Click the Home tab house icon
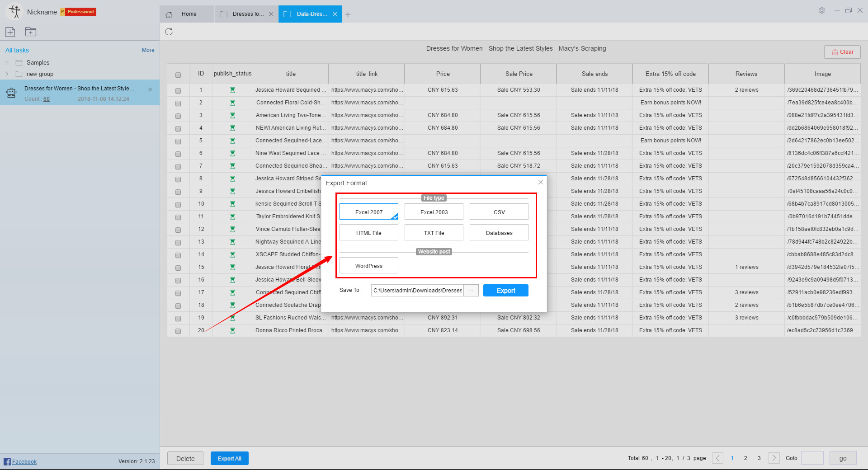The image size is (868, 470). pos(169,14)
